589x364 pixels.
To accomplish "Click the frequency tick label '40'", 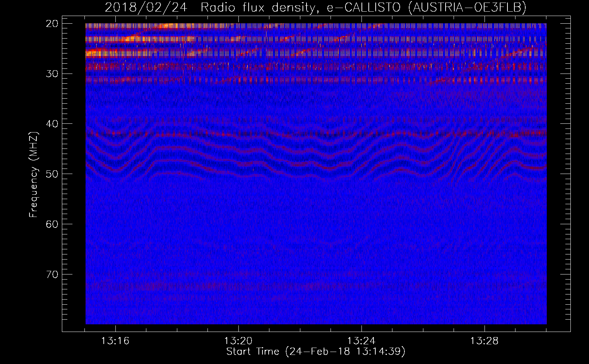I will (52, 124).
